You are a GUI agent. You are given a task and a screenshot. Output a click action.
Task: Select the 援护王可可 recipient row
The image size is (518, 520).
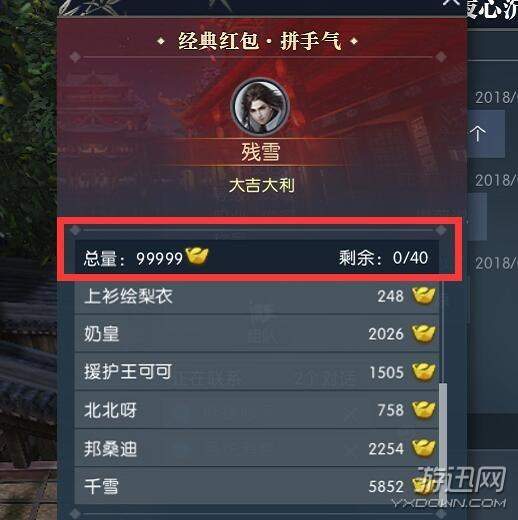coord(257,372)
